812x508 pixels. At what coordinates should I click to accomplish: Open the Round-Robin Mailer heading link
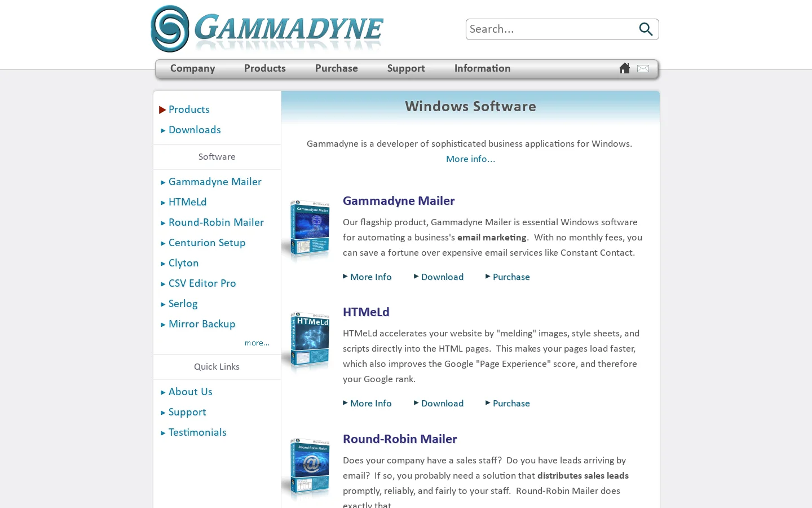point(400,439)
